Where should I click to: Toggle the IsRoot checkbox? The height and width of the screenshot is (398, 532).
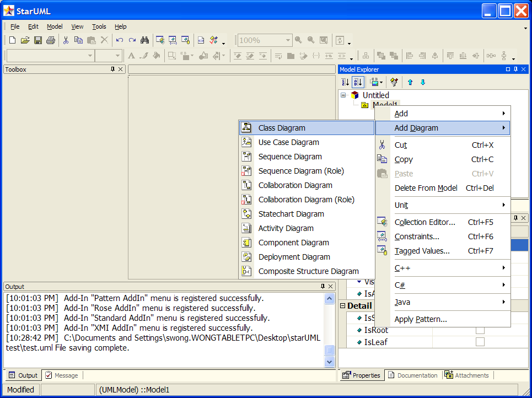480,330
